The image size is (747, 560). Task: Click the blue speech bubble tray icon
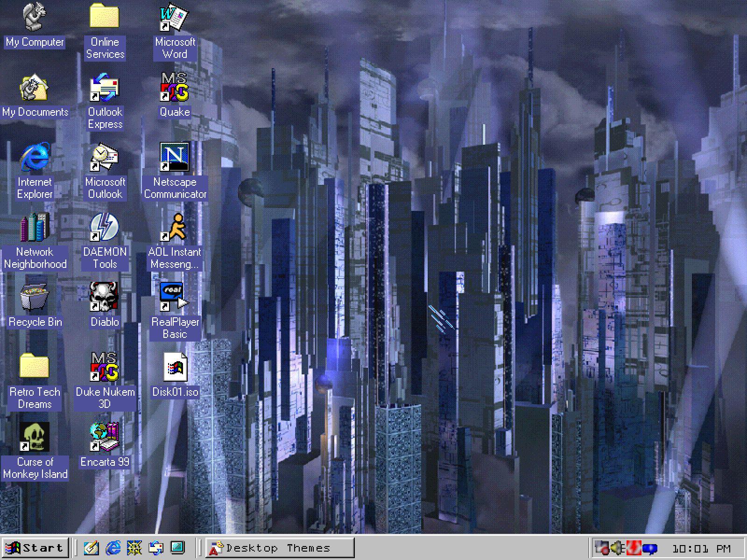tap(649, 548)
